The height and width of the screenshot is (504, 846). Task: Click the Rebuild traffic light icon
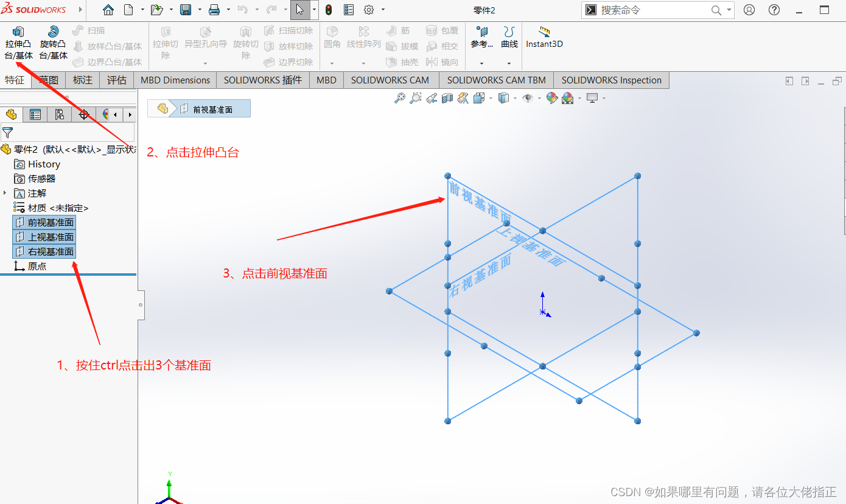pos(329,10)
